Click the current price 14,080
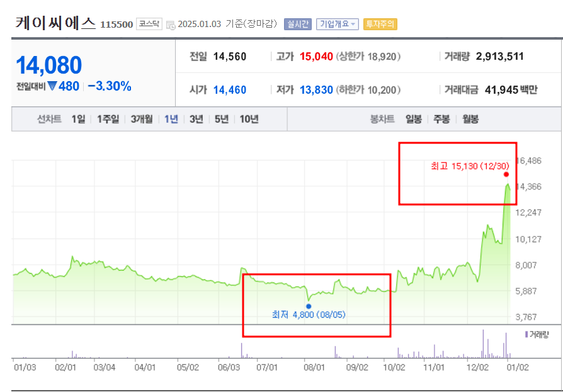Image resolution: width=563 pixels, height=392 pixels. pos(49,65)
